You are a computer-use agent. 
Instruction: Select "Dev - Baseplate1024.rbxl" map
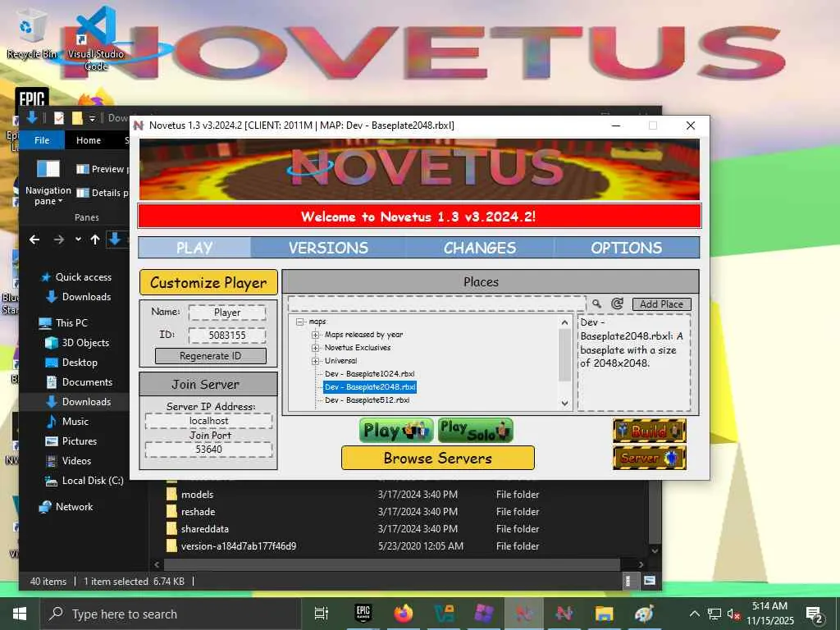(x=370, y=374)
